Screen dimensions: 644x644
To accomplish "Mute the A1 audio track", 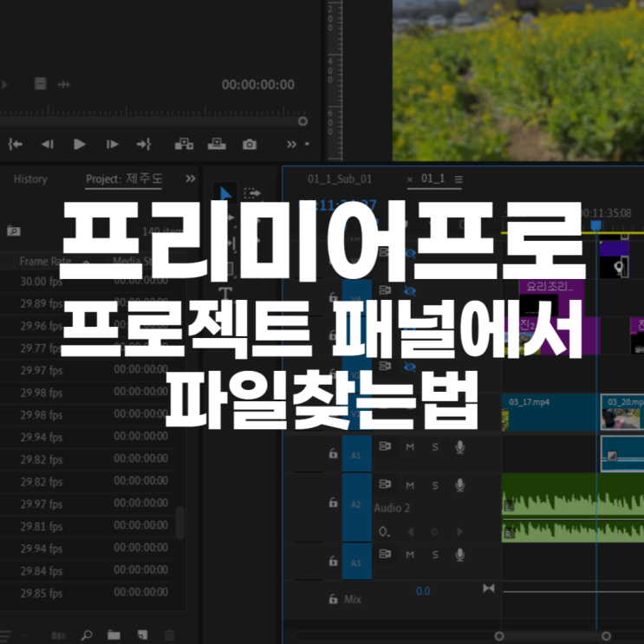I will (x=410, y=447).
